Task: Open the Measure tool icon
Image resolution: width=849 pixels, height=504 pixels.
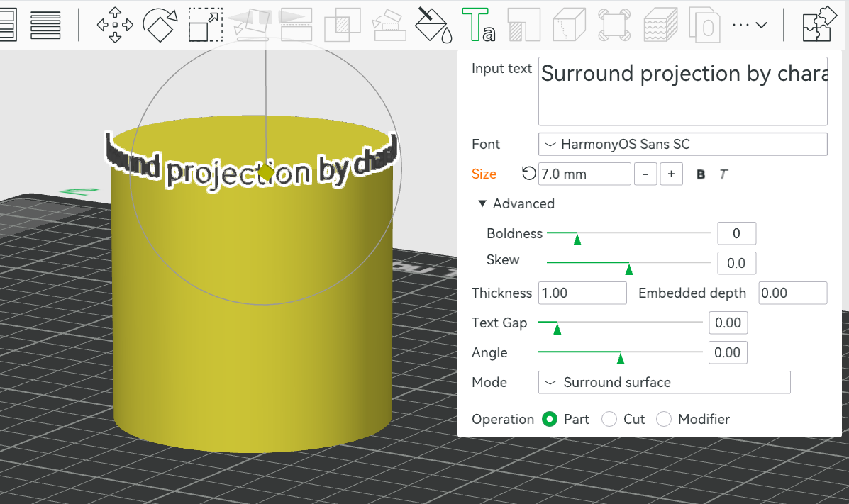Action: [614, 25]
